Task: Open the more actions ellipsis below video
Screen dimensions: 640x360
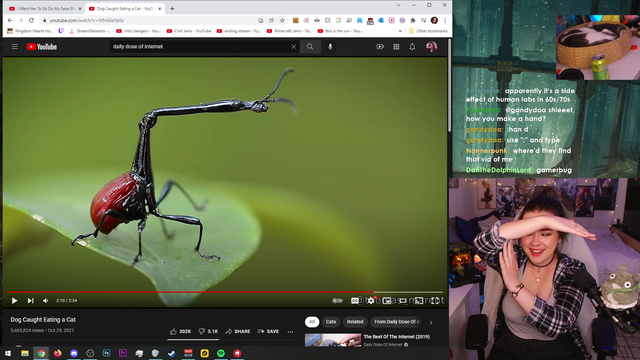Action: [290, 332]
